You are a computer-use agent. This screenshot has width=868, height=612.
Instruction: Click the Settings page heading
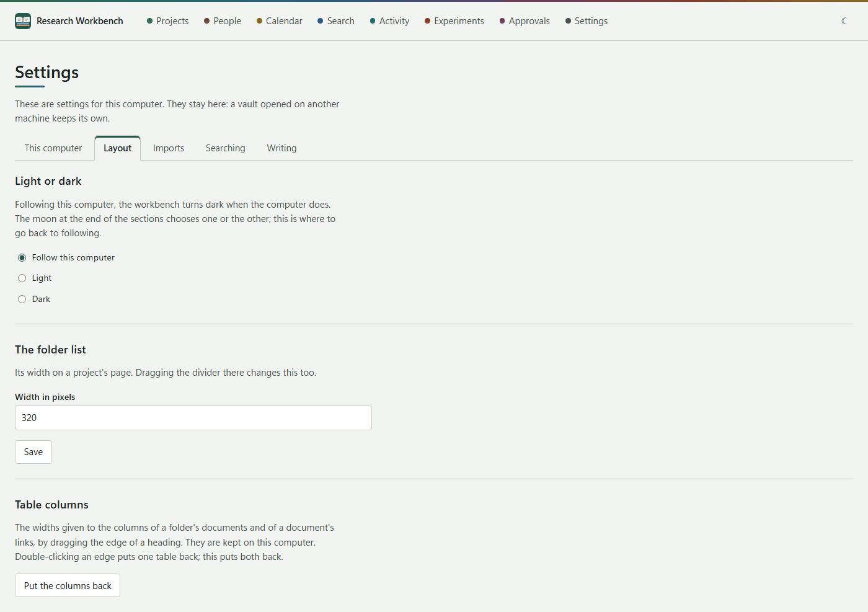[47, 73]
